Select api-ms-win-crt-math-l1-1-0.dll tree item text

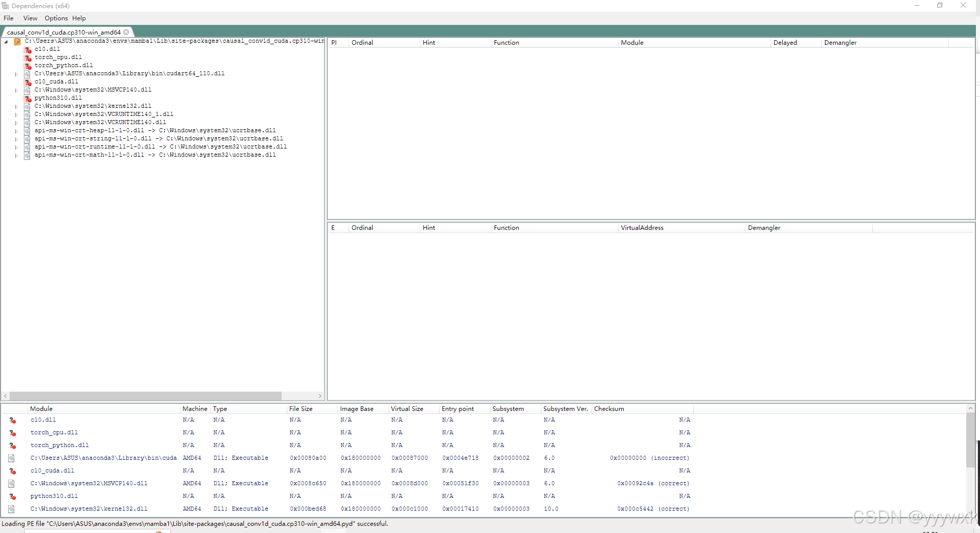(x=155, y=155)
